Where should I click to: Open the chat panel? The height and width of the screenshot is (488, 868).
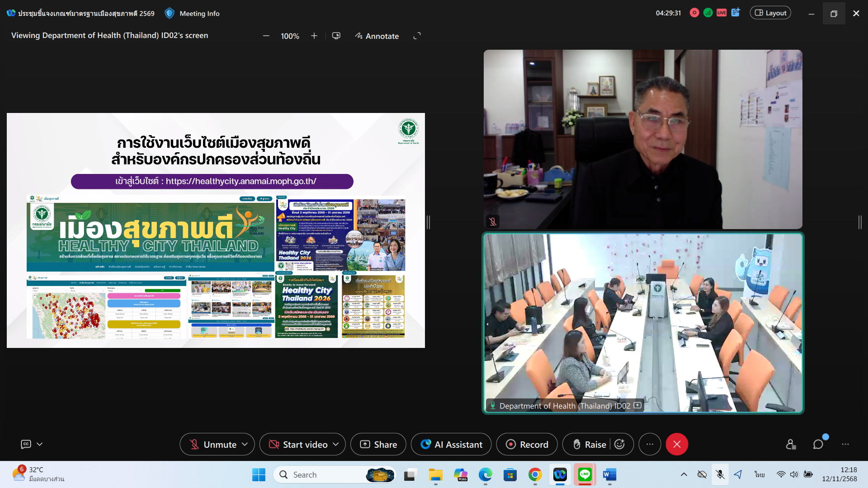point(818,445)
